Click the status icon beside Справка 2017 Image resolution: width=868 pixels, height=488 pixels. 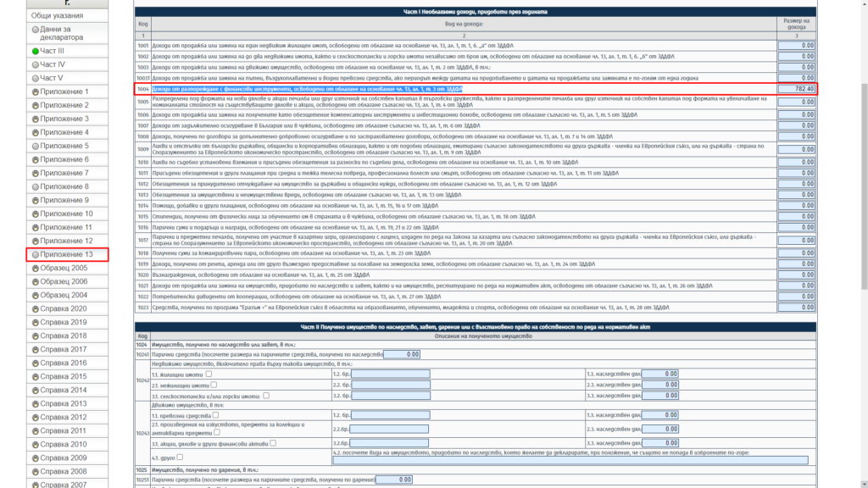click(x=36, y=350)
